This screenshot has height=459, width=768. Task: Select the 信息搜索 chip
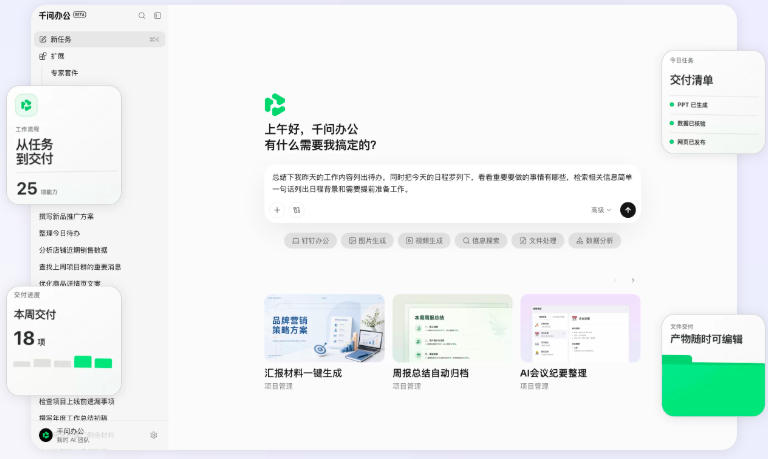tap(481, 241)
